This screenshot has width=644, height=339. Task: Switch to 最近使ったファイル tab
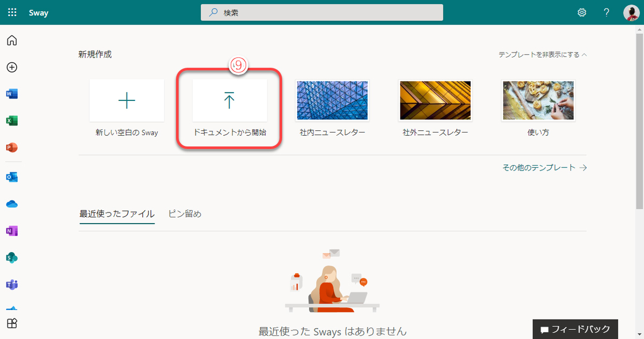point(117,214)
